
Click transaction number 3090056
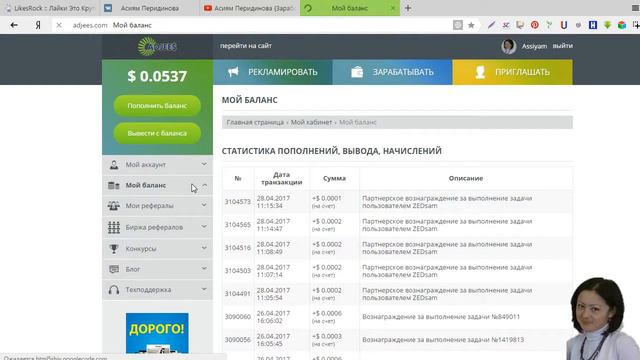point(238,340)
